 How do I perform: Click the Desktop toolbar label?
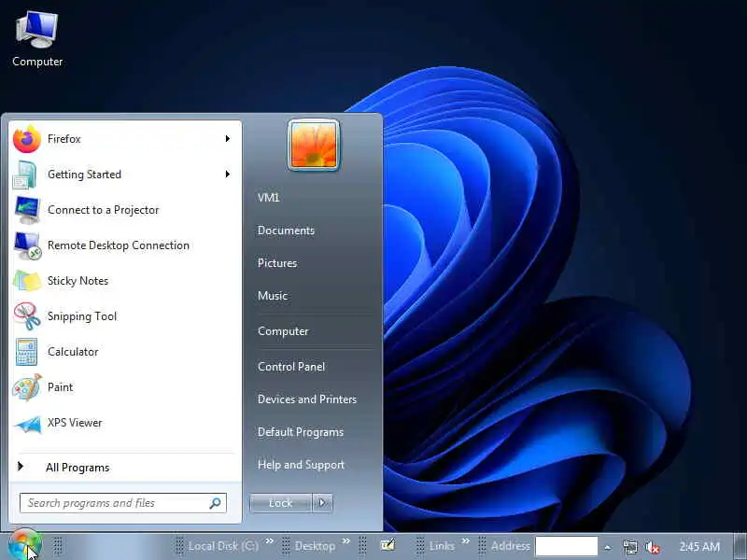point(315,546)
